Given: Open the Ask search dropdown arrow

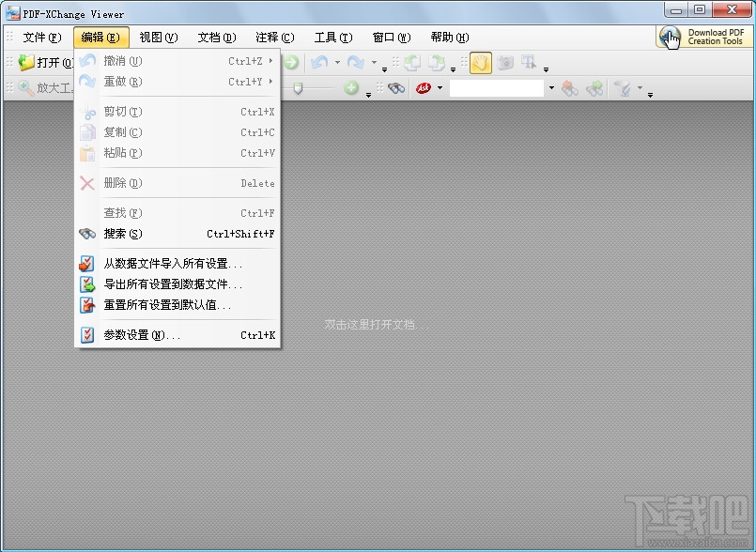Looking at the screenshot, I should (x=439, y=88).
